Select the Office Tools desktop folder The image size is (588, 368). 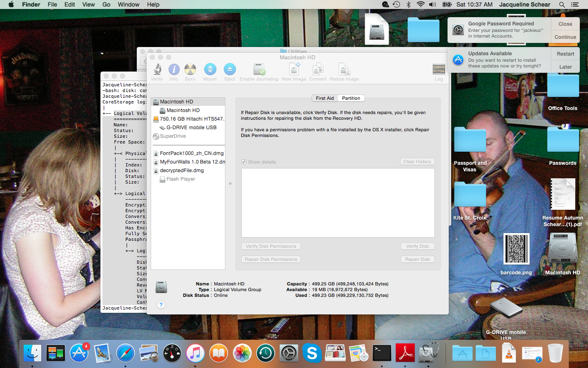tap(563, 92)
